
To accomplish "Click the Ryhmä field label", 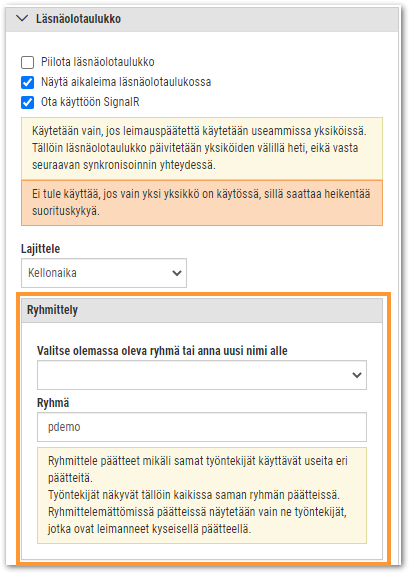I will tap(53, 403).
